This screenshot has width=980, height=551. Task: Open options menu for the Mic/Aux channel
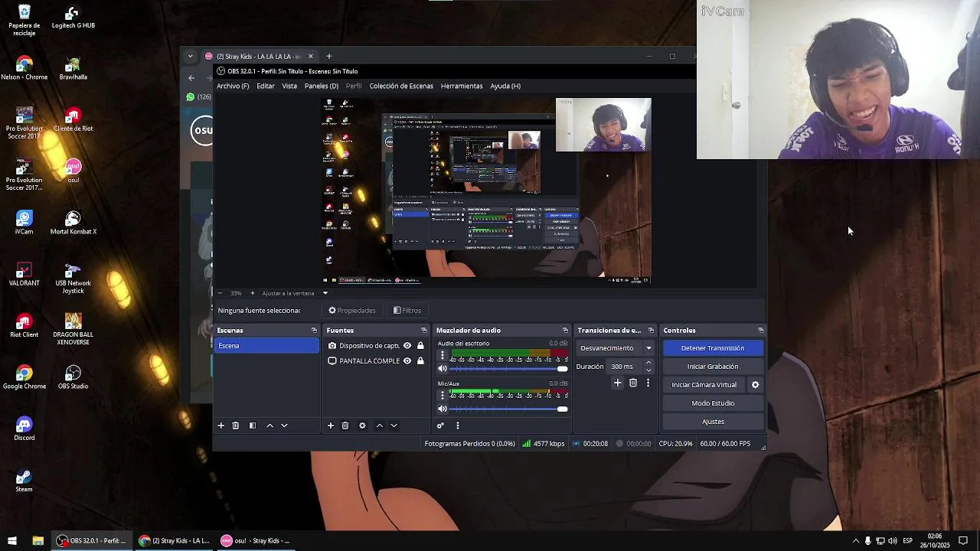point(442,396)
